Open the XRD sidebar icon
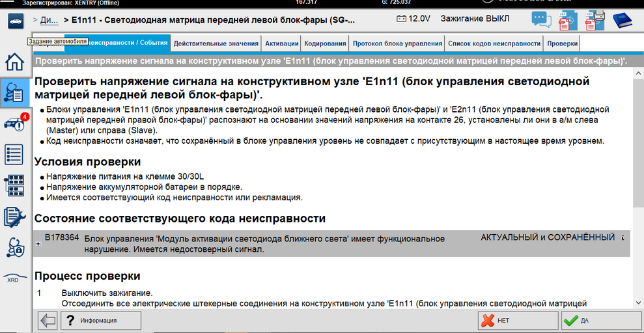This screenshot has height=333, width=644. click(14, 278)
